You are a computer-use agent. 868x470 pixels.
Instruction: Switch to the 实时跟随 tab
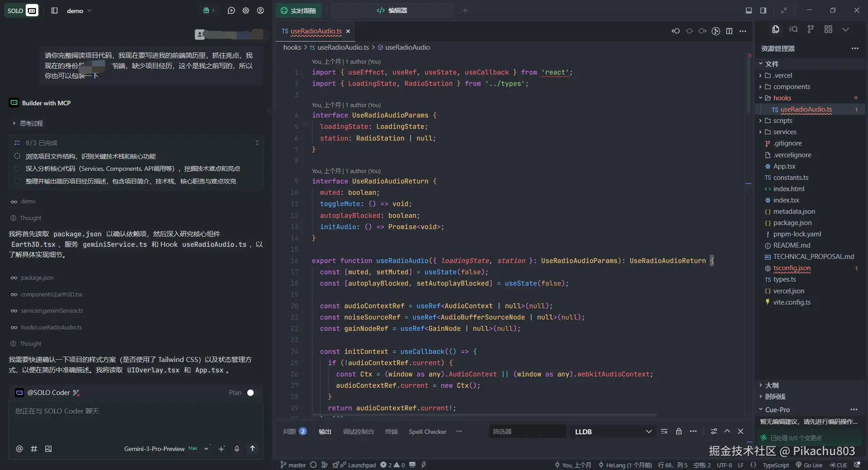coord(298,10)
